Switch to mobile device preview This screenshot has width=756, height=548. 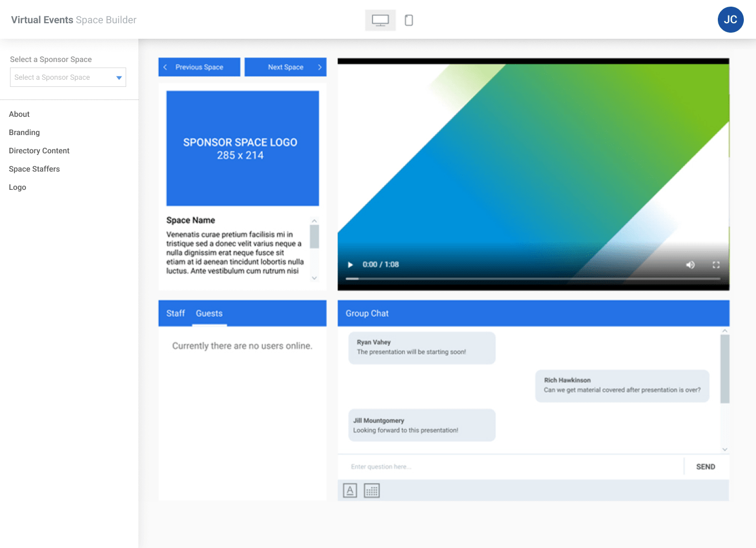pyautogui.click(x=408, y=19)
